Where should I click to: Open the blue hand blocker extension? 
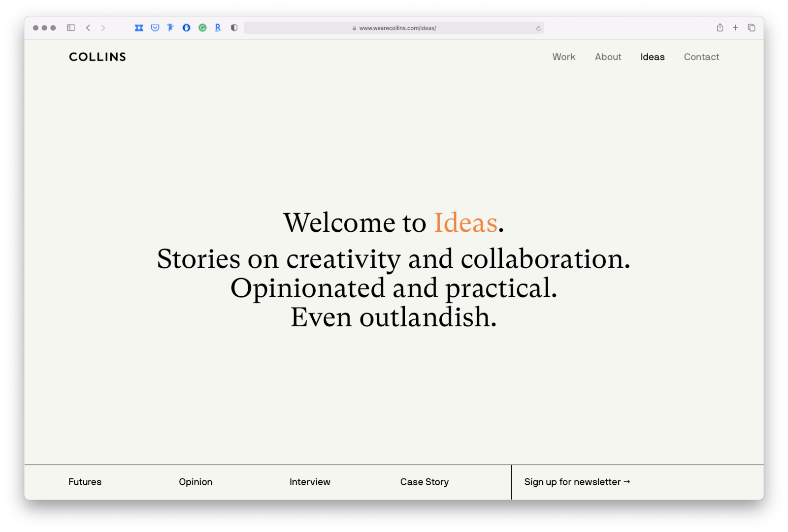[186, 28]
